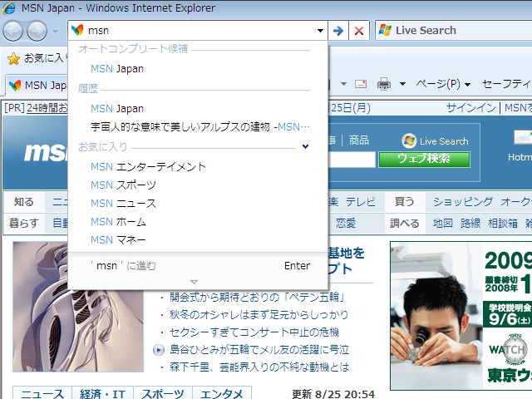The image size is (532, 399).
Task: Click headline 秋冬のオシャレはまず足元からしっかり
Action: pyautogui.click(x=259, y=314)
